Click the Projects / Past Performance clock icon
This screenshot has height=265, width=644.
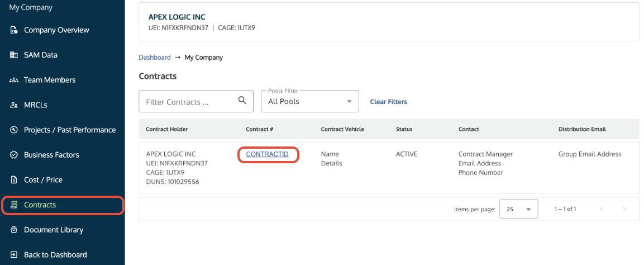14,130
